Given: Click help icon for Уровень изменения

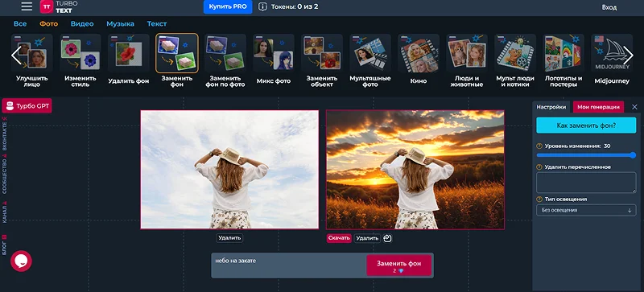Looking at the screenshot, I should pos(539,146).
